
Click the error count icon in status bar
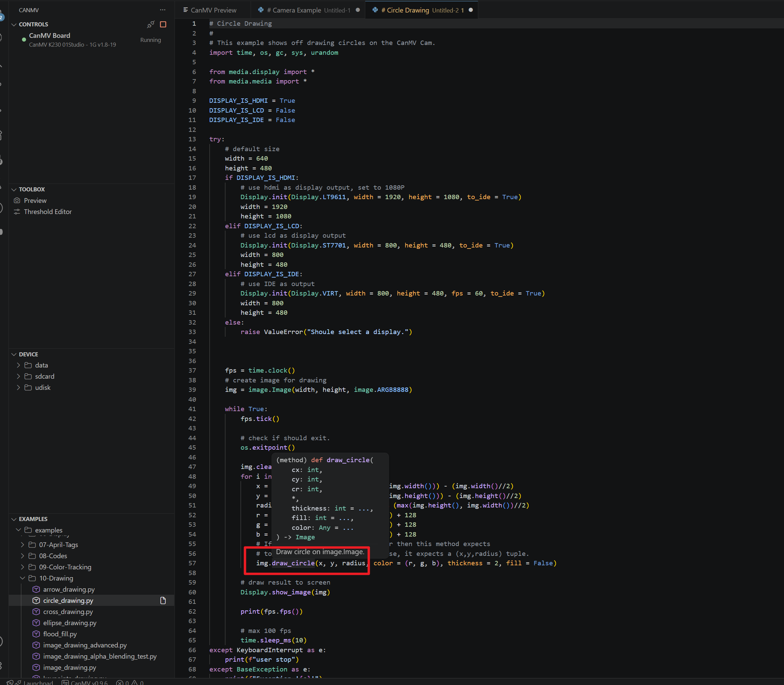(x=120, y=682)
